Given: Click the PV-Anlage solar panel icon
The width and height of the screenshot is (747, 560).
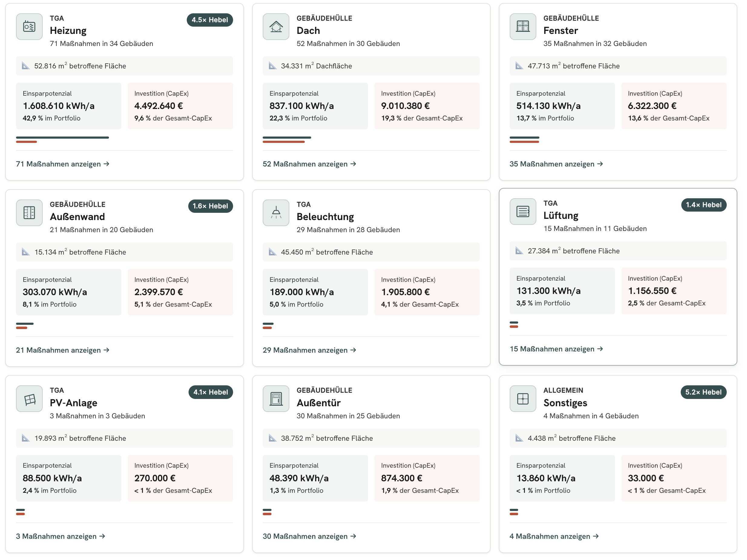Looking at the screenshot, I should (29, 399).
